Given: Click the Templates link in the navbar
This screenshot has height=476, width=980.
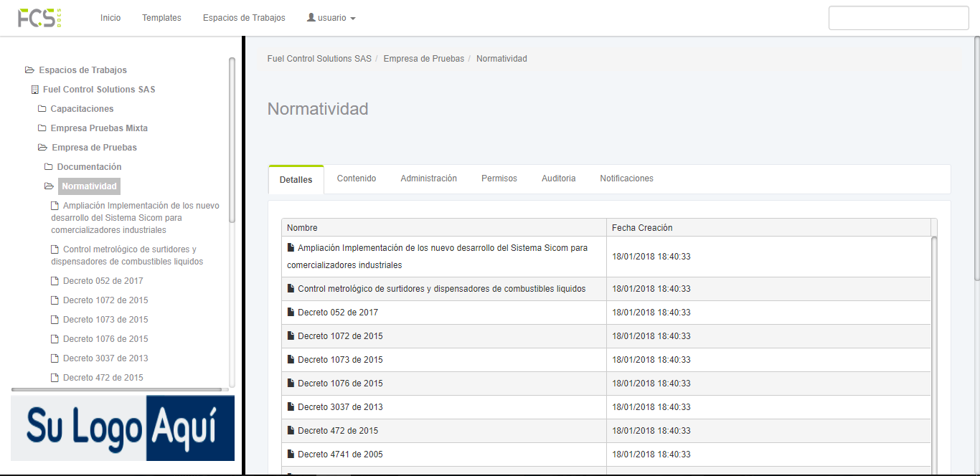Looking at the screenshot, I should 161,18.
